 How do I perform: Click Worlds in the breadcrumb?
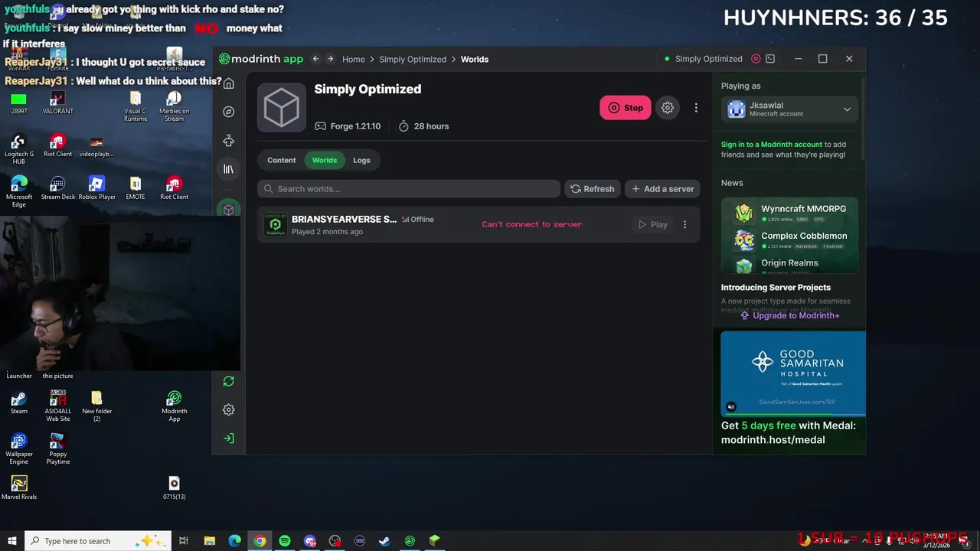(475, 59)
